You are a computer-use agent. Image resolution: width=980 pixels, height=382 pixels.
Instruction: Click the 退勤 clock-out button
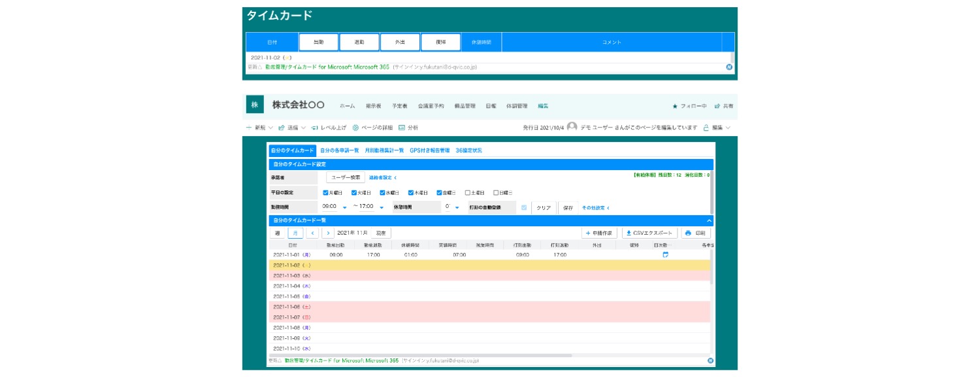pos(359,42)
